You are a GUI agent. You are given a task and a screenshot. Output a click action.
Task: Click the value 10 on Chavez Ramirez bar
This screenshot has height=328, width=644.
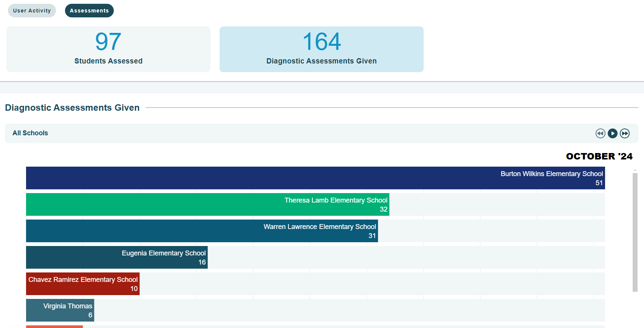tap(134, 289)
